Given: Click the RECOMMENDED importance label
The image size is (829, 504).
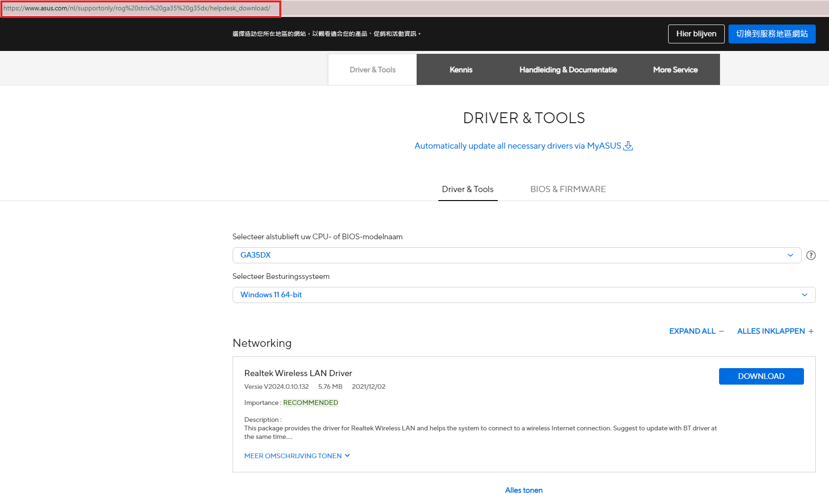Looking at the screenshot, I should coord(310,403).
